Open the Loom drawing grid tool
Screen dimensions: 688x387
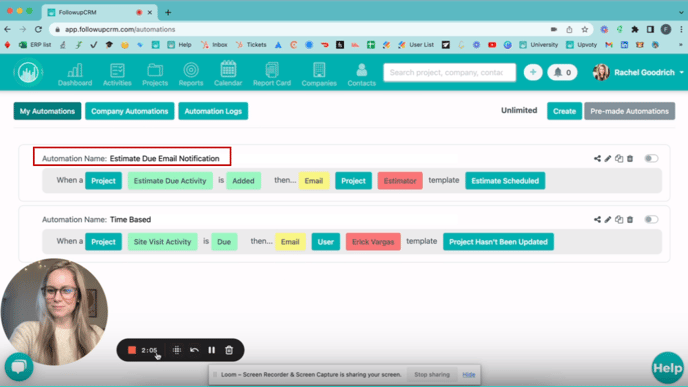(x=177, y=350)
